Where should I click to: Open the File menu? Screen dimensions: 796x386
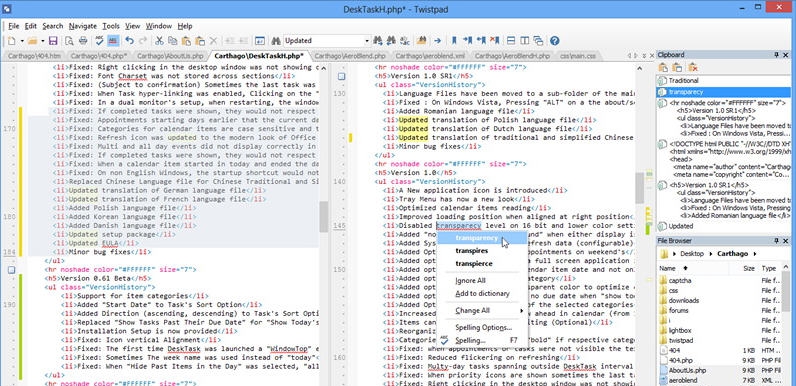14,26
